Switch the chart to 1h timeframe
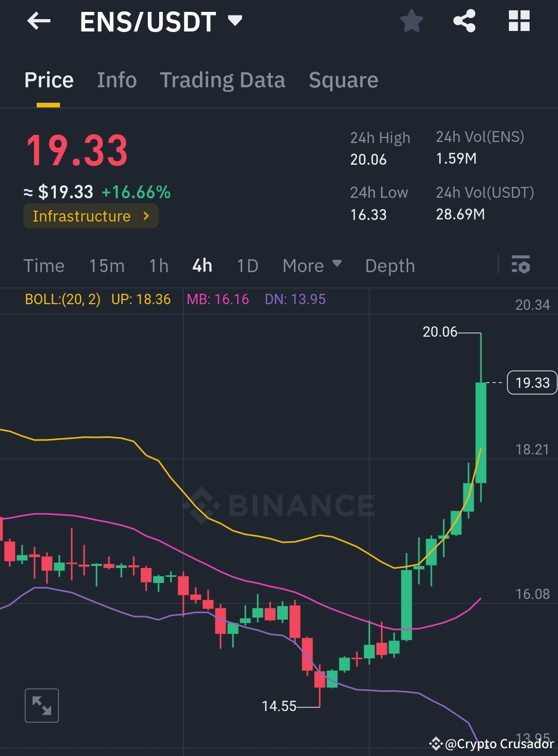 coord(158,265)
